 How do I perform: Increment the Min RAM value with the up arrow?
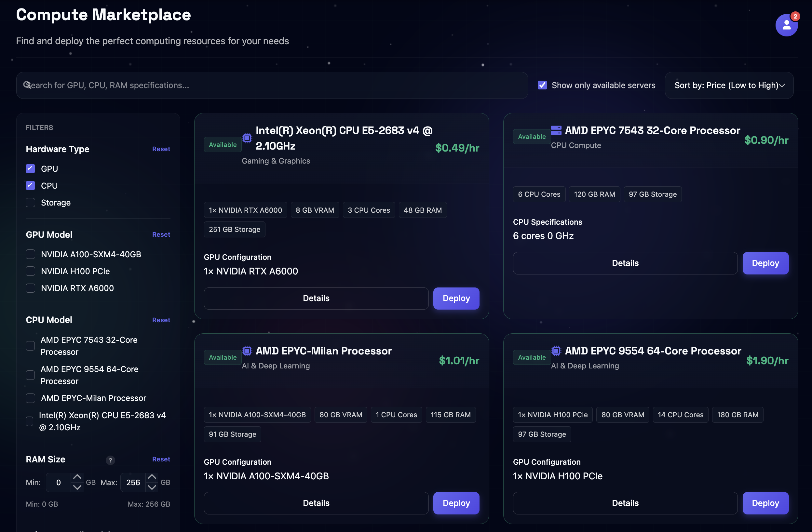[77, 477]
